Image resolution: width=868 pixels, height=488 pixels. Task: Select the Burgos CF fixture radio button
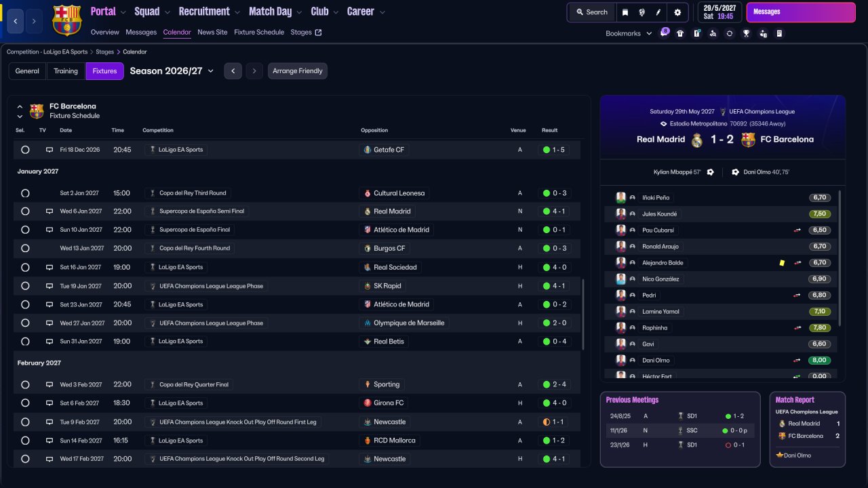tap(25, 249)
